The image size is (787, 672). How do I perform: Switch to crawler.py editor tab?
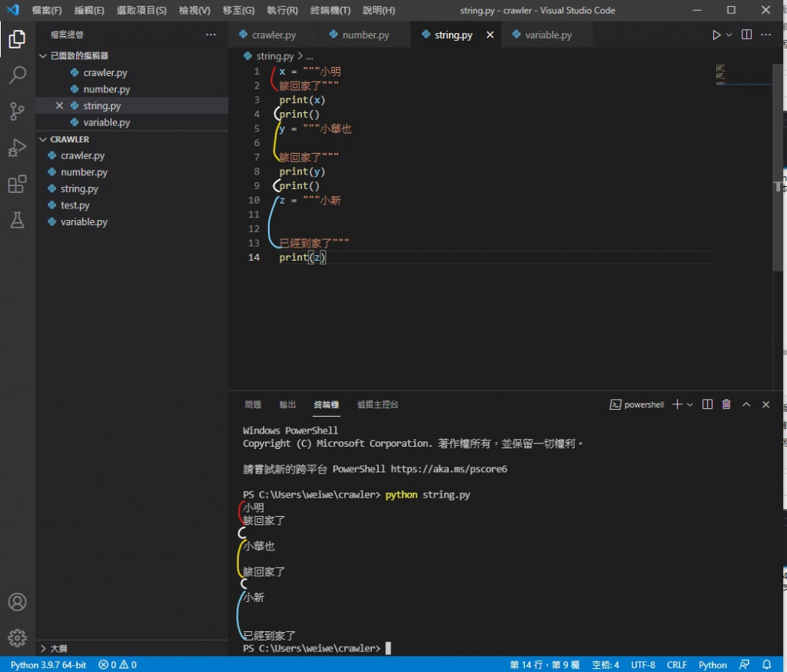(274, 35)
